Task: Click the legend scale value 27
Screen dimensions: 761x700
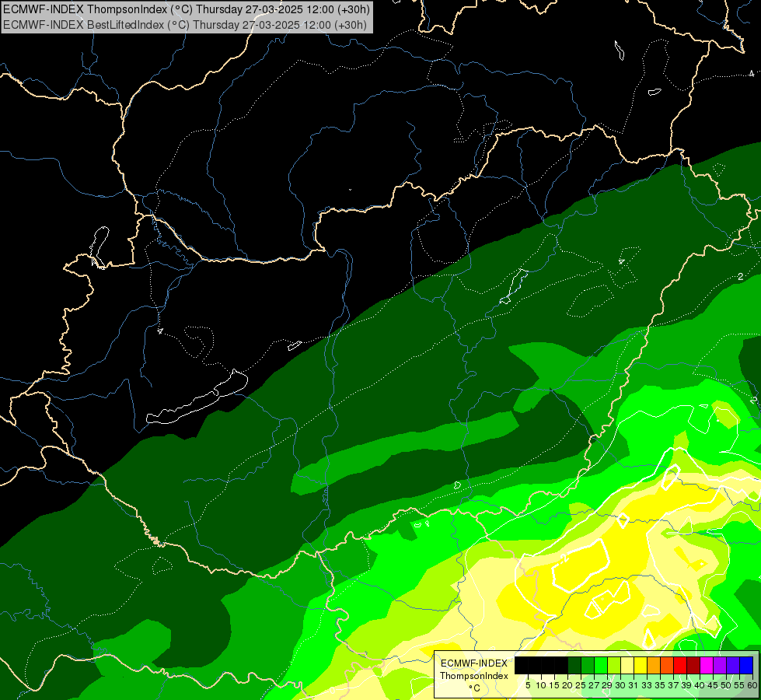Action: [x=594, y=685]
